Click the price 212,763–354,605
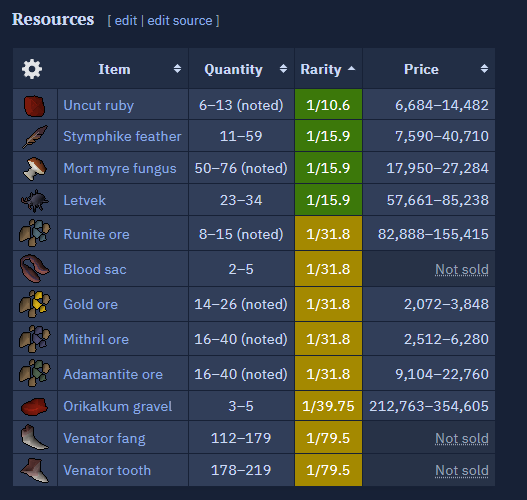The image size is (527, 500). (x=429, y=406)
